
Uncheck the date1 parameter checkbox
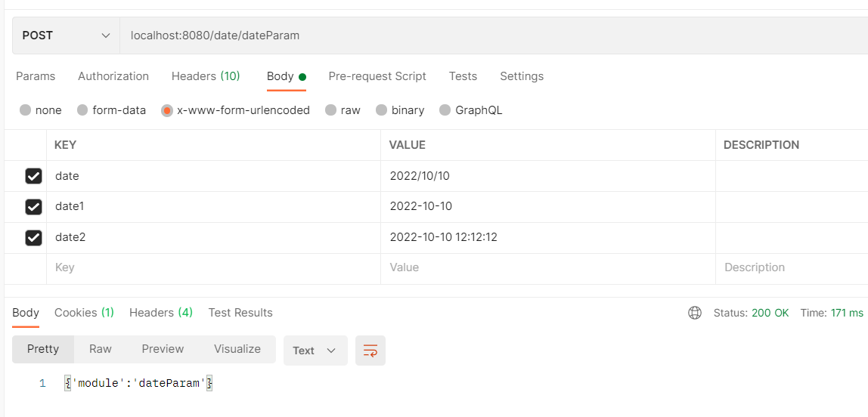(x=33, y=206)
